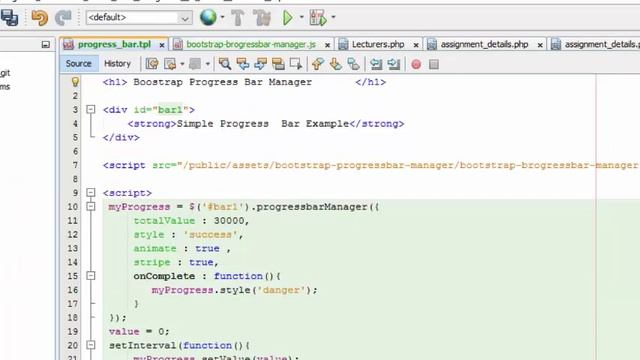Click line number 12 in the gutter
The image size is (640, 360).
click(x=72, y=235)
